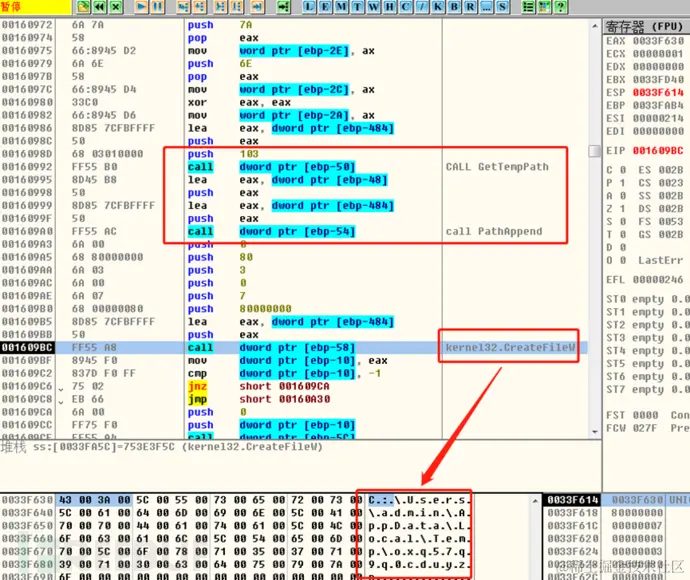Select dump row at address 0033F670
Image resolution: width=690 pixels, height=580 pixels.
[x=235, y=552]
